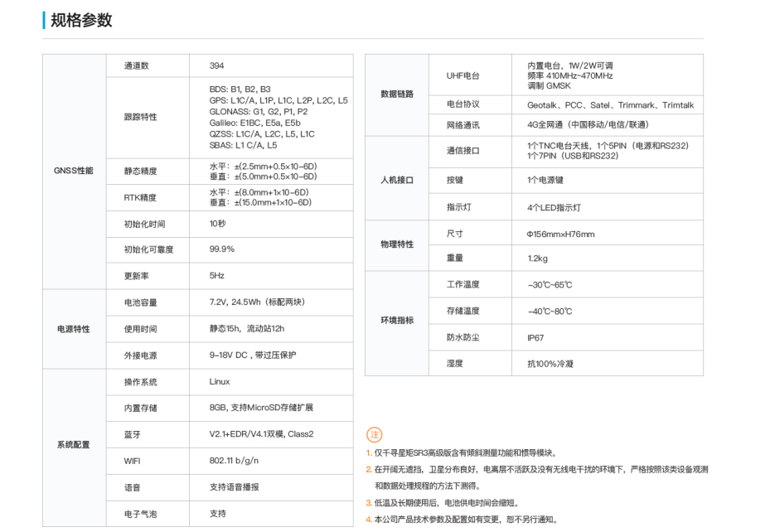Select the 通道数 value 394
The width and height of the screenshot is (770, 532).
(217, 66)
